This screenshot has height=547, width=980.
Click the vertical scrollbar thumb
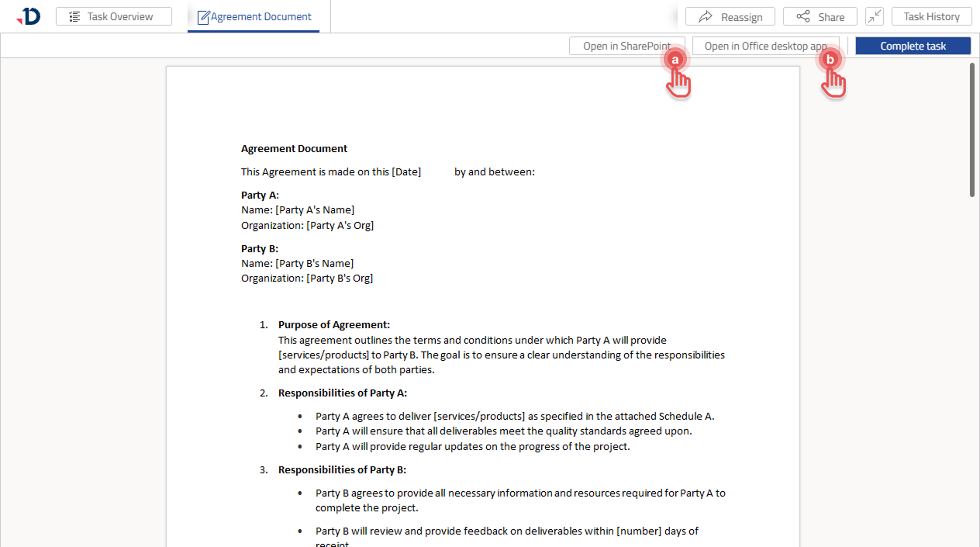972,130
